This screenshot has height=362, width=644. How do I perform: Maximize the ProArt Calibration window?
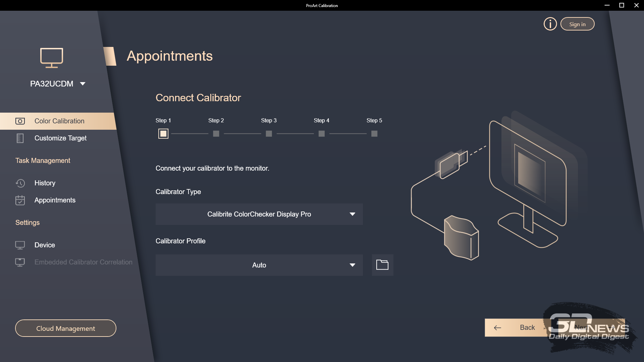[622, 5]
